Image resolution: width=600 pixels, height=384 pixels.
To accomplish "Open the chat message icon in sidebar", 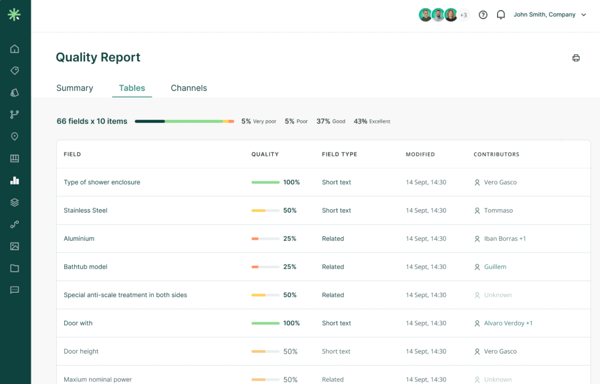I will pos(15,290).
